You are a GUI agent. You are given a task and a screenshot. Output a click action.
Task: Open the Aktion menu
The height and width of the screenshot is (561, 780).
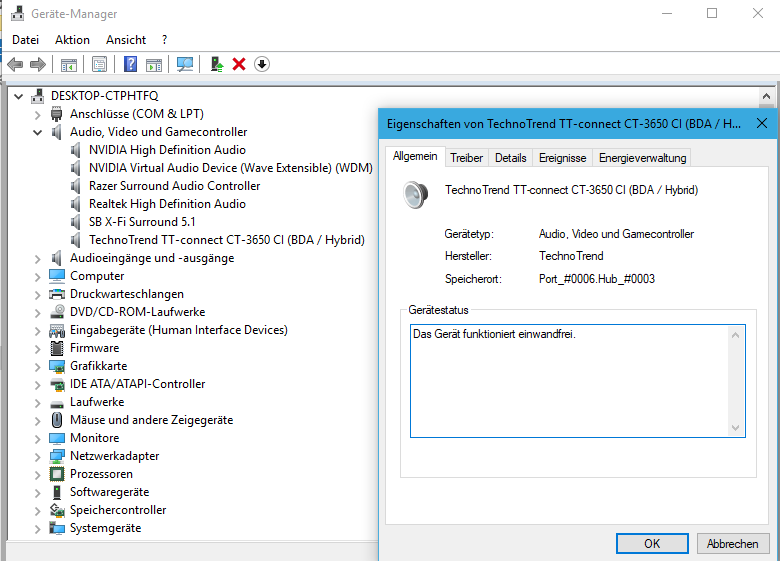click(x=72, y=40)
